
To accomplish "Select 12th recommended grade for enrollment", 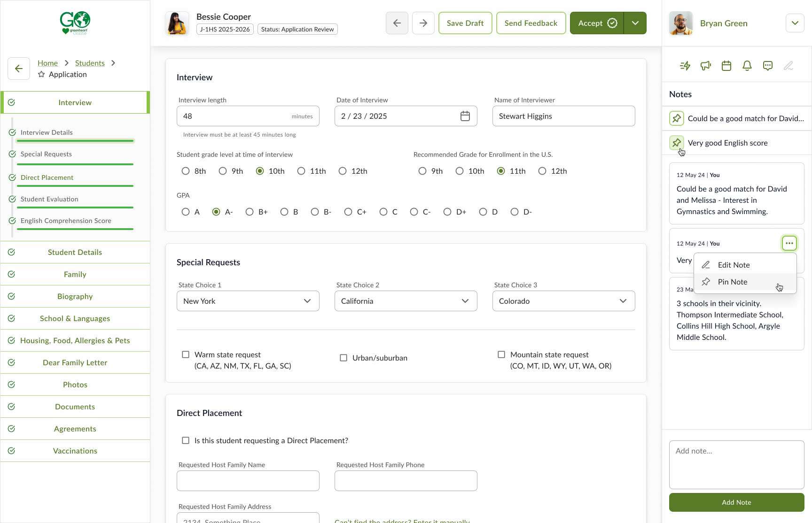I will coord(542,171).
